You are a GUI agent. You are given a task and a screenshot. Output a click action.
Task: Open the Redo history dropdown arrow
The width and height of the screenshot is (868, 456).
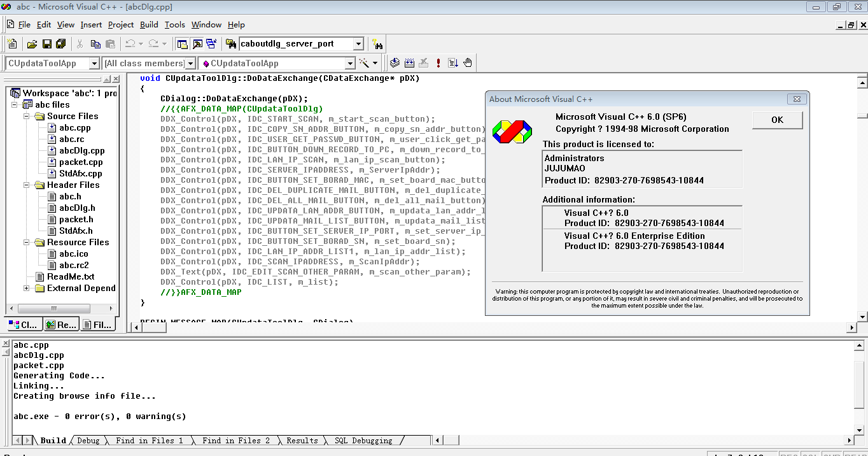click(x=164, y=44)
